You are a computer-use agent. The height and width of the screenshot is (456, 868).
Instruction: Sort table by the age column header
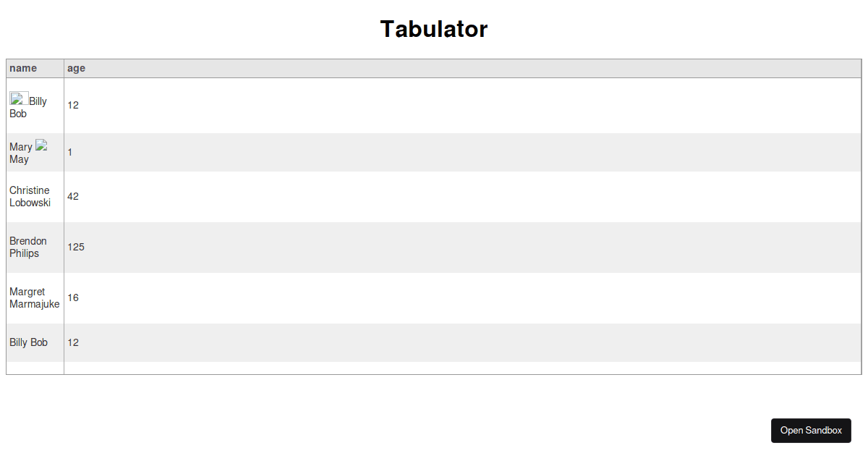click(x=462, y=68)
